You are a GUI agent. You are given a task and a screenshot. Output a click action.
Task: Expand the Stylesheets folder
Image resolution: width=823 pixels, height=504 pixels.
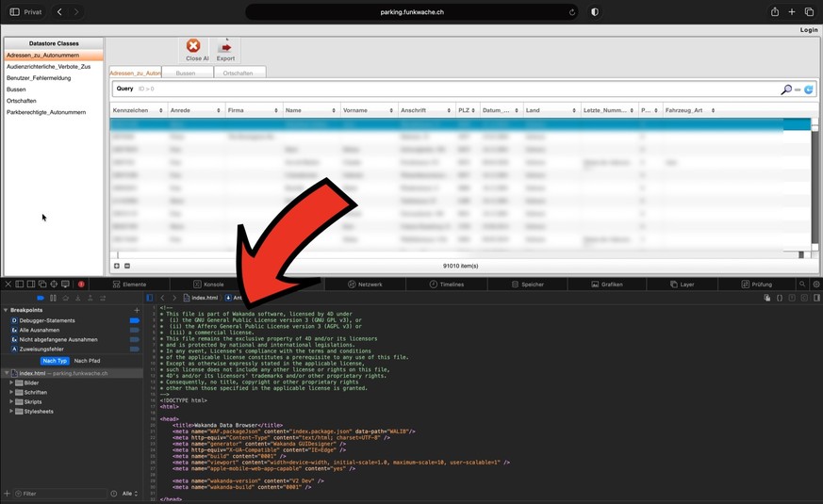coord(11,411)
